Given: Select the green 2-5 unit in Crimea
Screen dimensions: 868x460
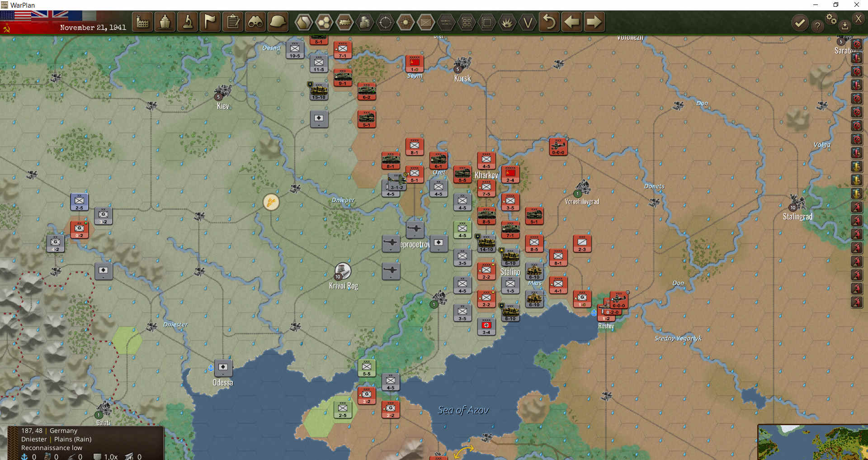Looking at the screenshot, I should tap(343, 409).
